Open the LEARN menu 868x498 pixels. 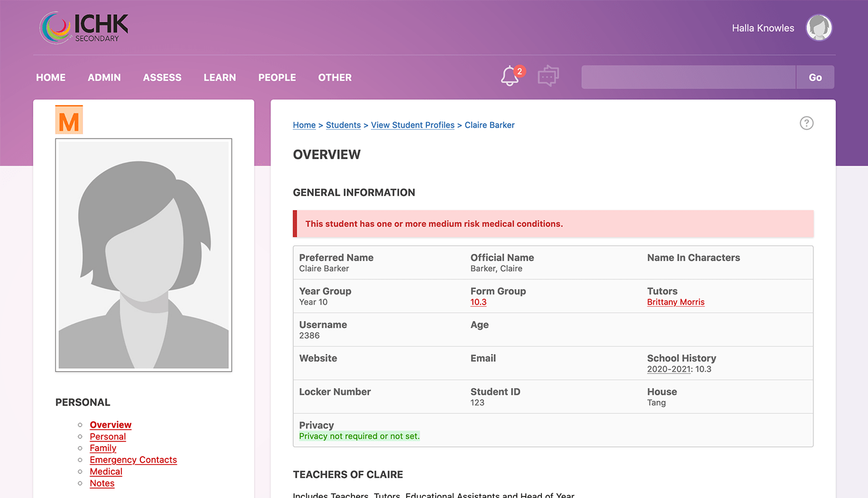click(219, 77)
